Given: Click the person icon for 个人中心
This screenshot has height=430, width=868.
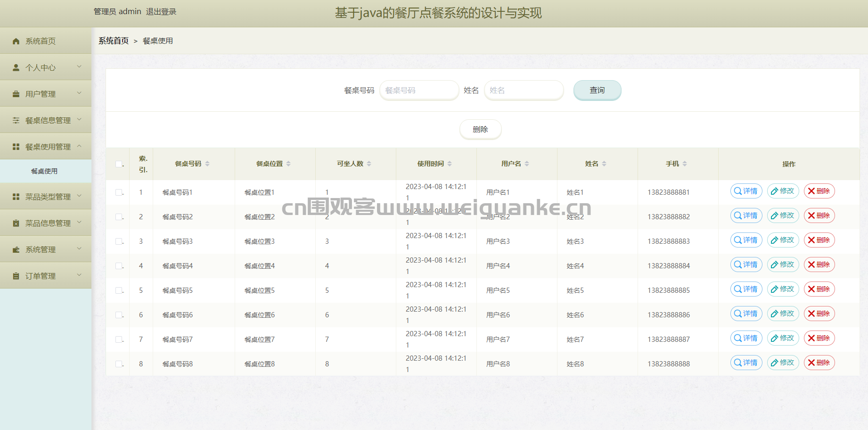Looking at the screenshot, I should pos(16,68).
